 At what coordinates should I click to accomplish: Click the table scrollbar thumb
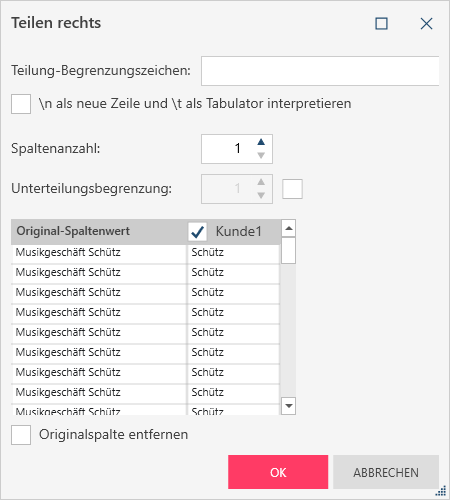pos(289,251)
